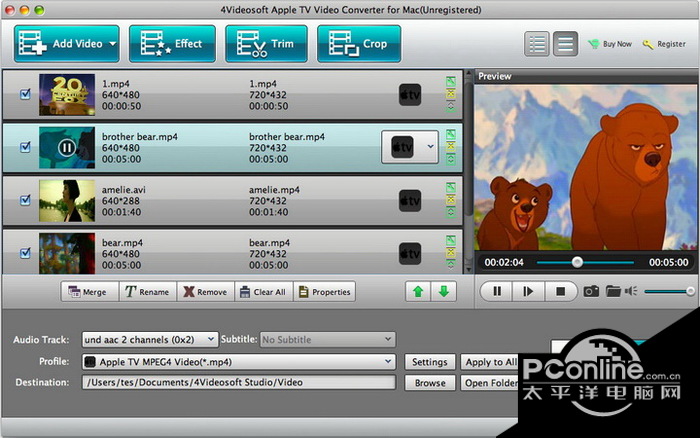The height and width of the screenshot is (438, 700).
Task: Toggle the bear.mp4 checkbox
Action: click(26, 254)
